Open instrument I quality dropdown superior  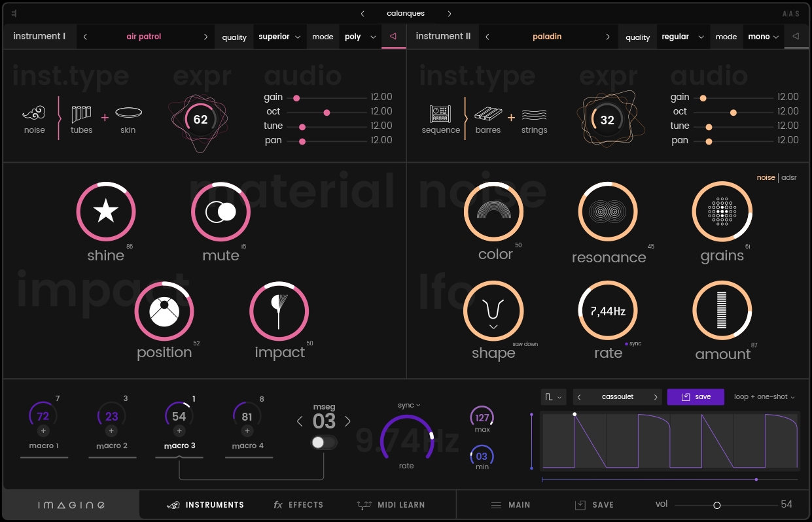pos(279,37)
